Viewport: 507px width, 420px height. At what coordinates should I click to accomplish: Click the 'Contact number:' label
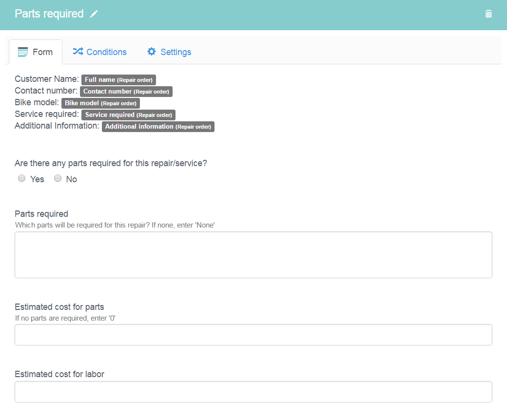[46, 91]
